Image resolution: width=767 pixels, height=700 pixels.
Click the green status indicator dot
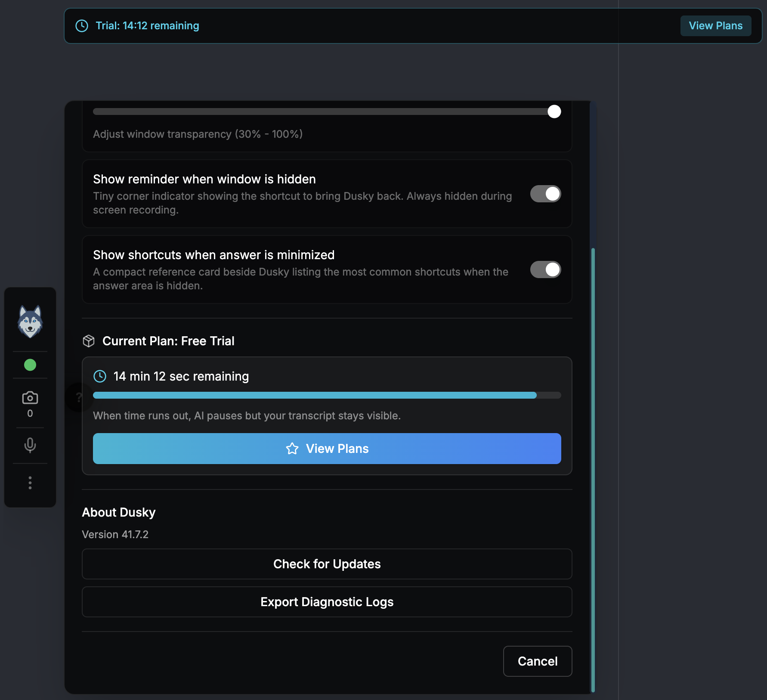[30, 365]
